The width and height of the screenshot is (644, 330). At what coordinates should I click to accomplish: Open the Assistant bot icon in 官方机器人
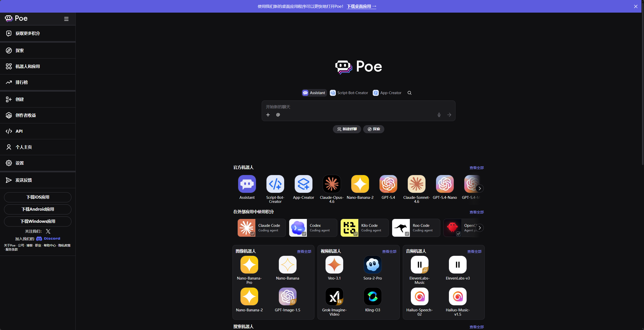click(x=247, y=184)
